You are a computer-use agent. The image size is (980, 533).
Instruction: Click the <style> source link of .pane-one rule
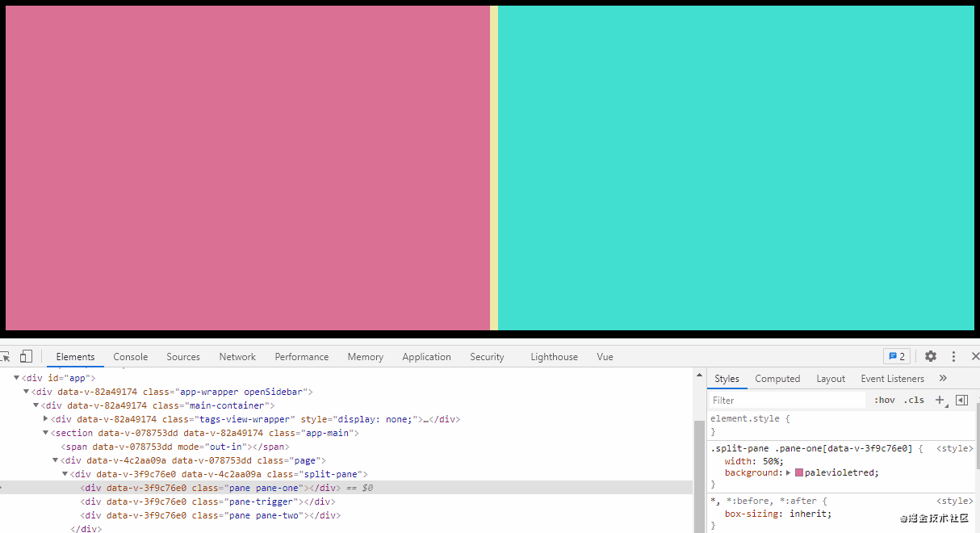[954, 448]
